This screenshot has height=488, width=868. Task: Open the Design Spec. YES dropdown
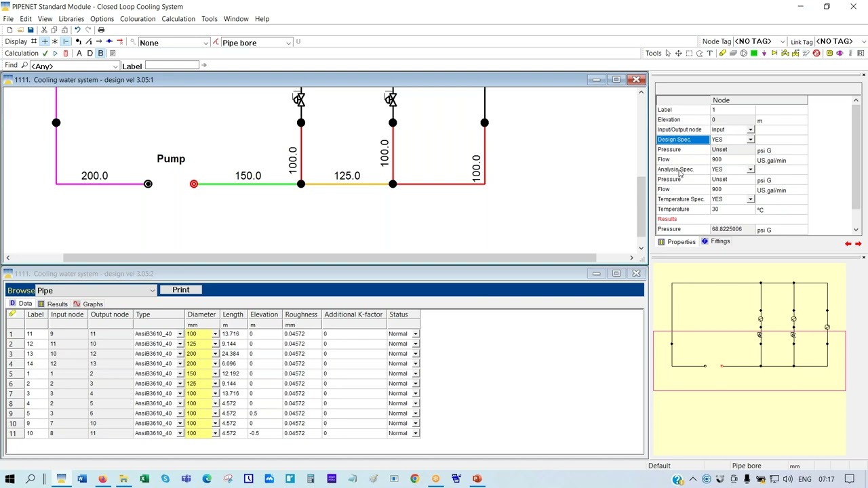point(750,140)
